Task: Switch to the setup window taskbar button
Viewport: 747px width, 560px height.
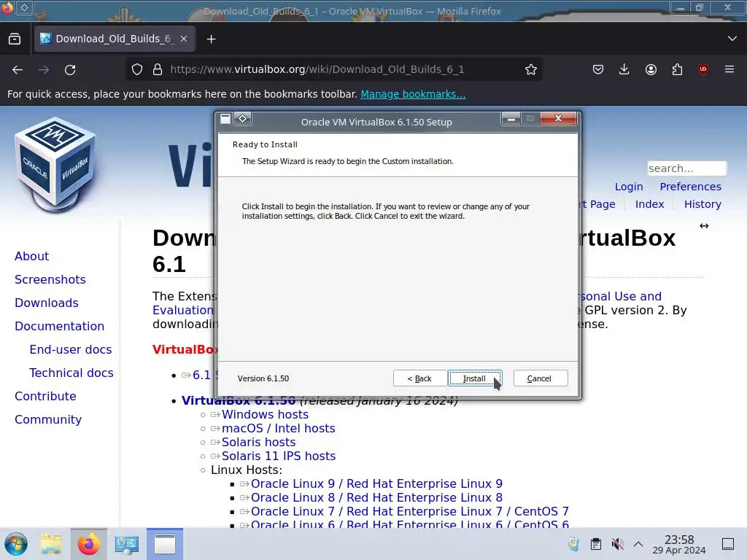Action: [165, 544]
